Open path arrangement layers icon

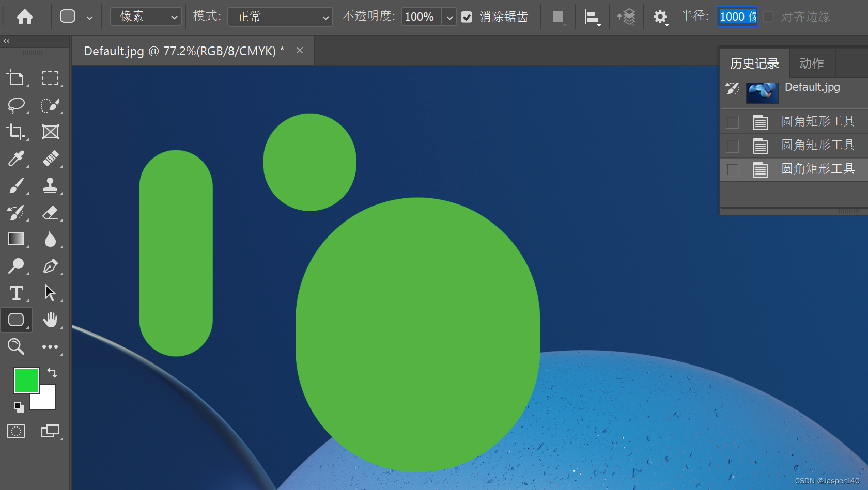[626, 17]
